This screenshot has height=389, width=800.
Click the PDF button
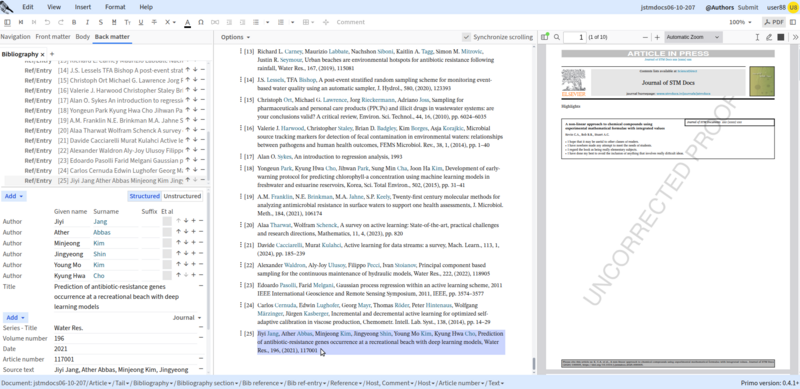point(774,22)
